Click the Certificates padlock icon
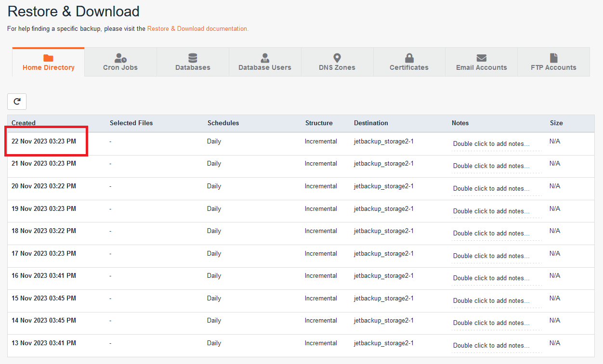This screenshot has height=364, width=603. click(409, 58)
